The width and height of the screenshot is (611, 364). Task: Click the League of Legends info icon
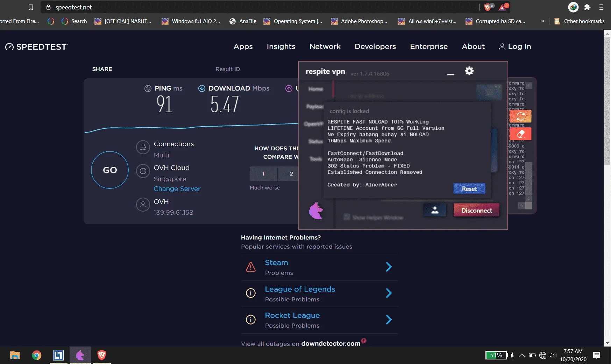coord(251,293)
